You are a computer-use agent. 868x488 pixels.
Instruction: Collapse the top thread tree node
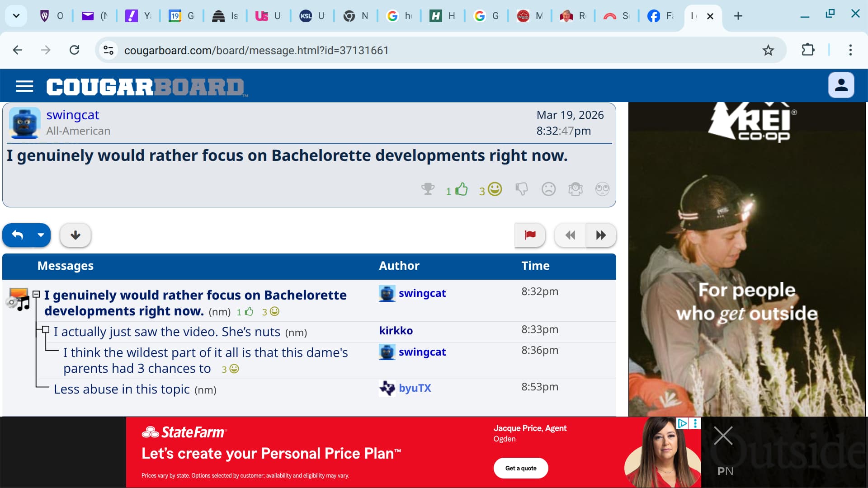click(x=36, y=294)
